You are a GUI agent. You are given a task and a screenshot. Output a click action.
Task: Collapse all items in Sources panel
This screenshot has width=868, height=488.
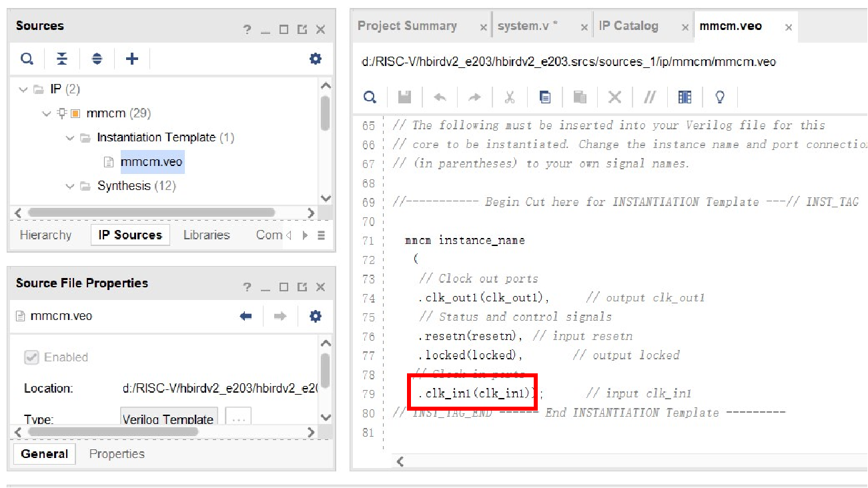pyautogui.click(x=62, y=59)
